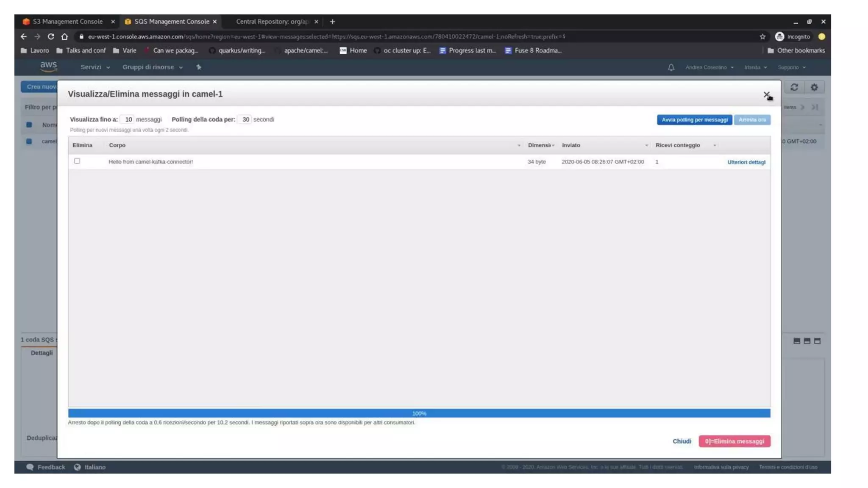
Task: Switch to S3 Management Console tab
Action: pyautogui.click(x=68, y=22)
